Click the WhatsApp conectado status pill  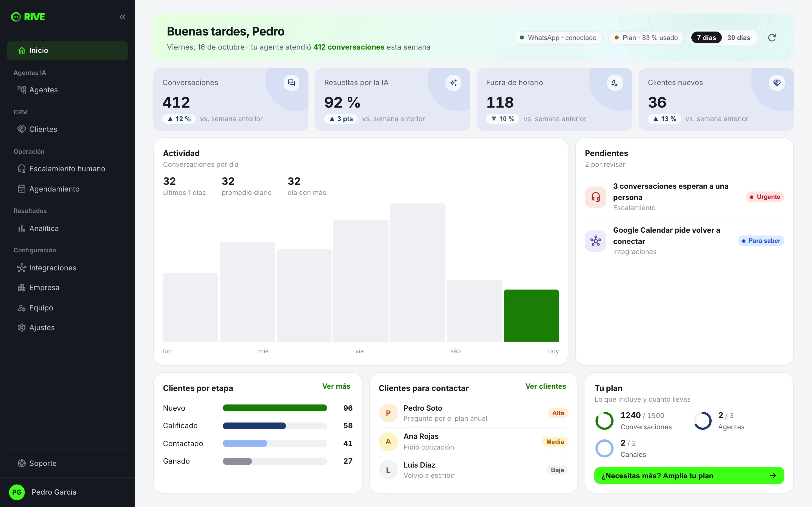[558, 37]
